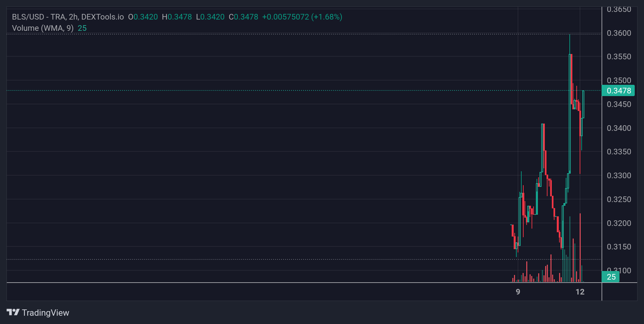Click the 0.3150 price axis label
The width and height of the screenshot is (644, 324).
coord(619,247)
